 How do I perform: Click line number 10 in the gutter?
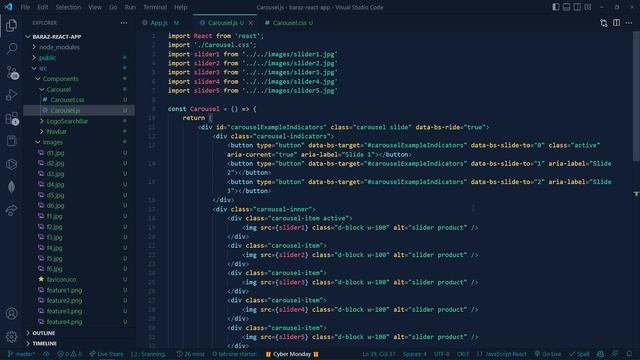(151, 118)
